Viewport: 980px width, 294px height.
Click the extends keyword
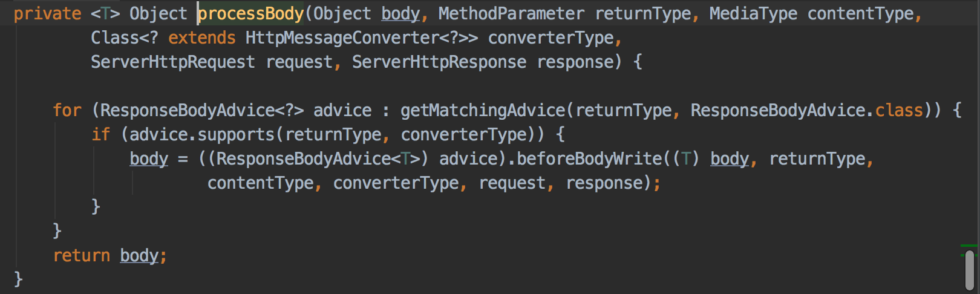[x=201, y=38]
